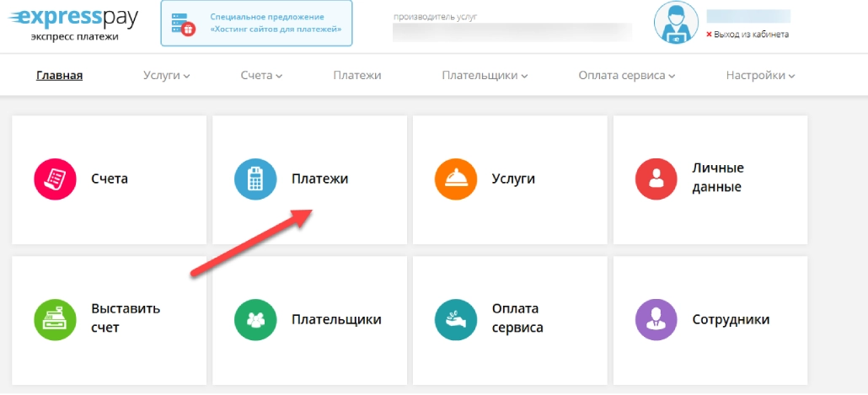The height and width of the screenshot is (395, 868).
Task: Click the red X next to Выход из кабинета
Action: (x=709, y=35)
